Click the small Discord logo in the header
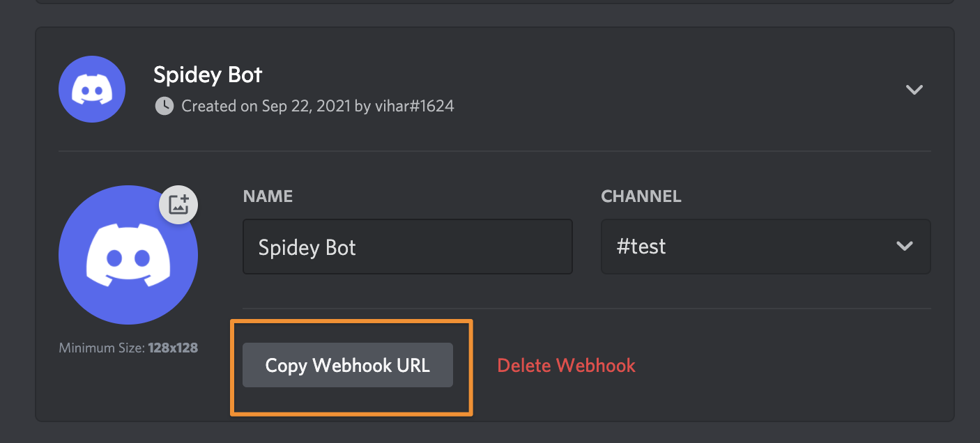The image size is (980, 443). click(92, 89)
